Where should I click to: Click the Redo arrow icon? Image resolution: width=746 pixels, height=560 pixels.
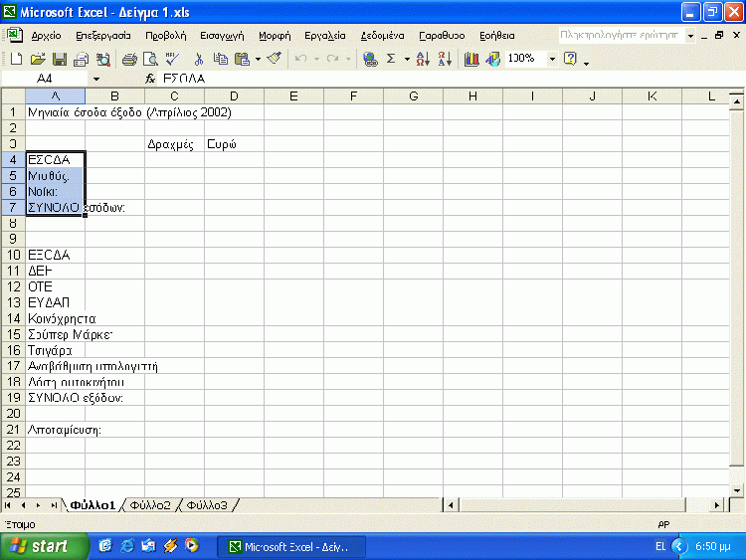point(332,59)
